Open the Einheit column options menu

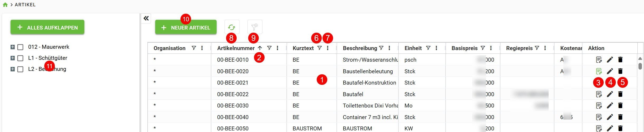(x=436, y=48)
